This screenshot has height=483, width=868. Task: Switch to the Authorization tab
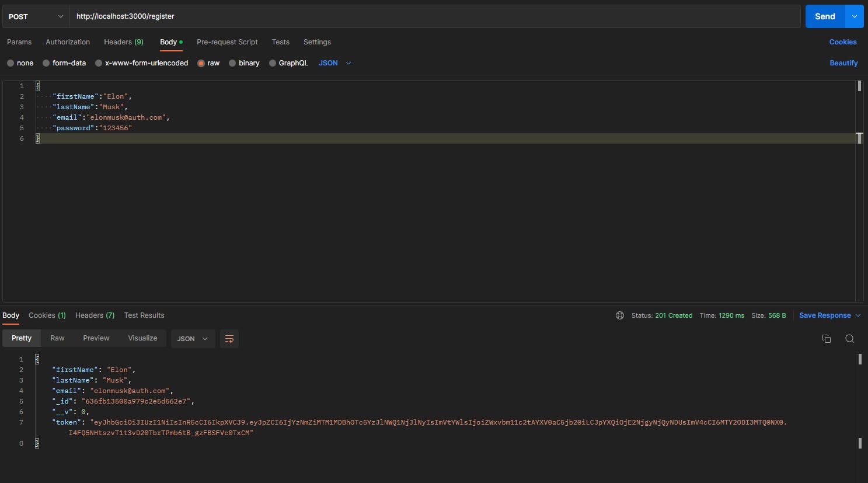tap(68, 42)
